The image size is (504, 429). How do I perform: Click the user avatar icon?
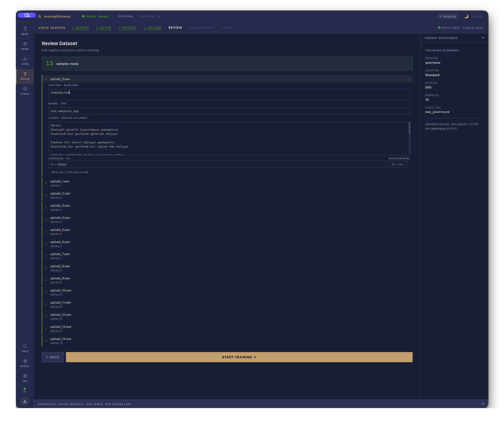tap(25, 401)
